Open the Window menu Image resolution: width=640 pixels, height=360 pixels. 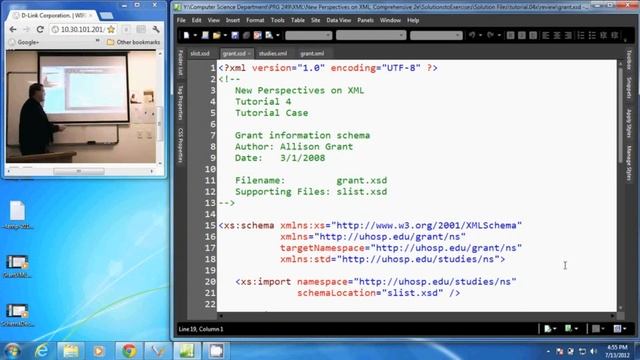click(390, 20)
